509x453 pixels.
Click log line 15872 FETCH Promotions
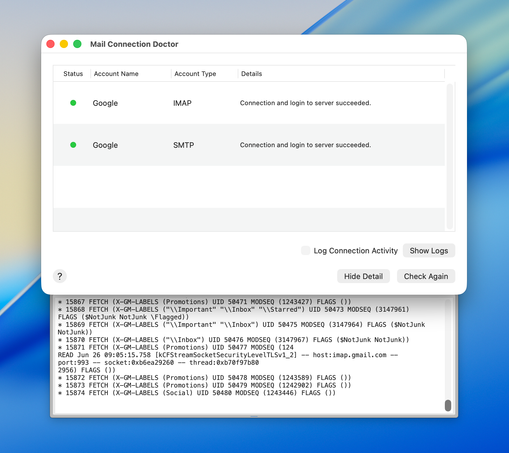click(x=204, y=378)
